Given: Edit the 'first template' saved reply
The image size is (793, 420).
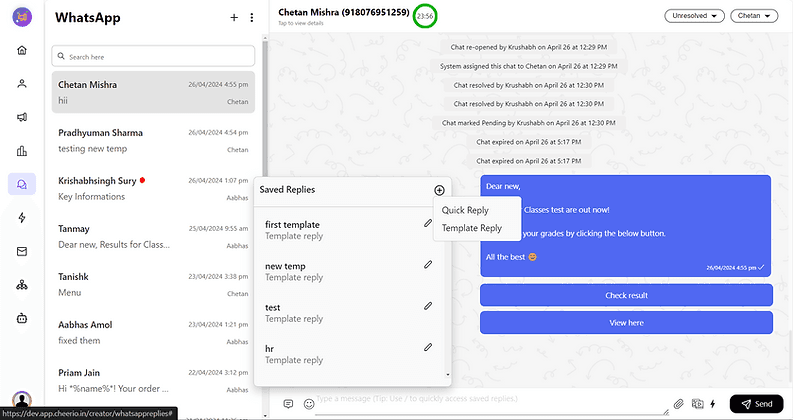Looking at the screenshot, I should click(x=428, y=223).
